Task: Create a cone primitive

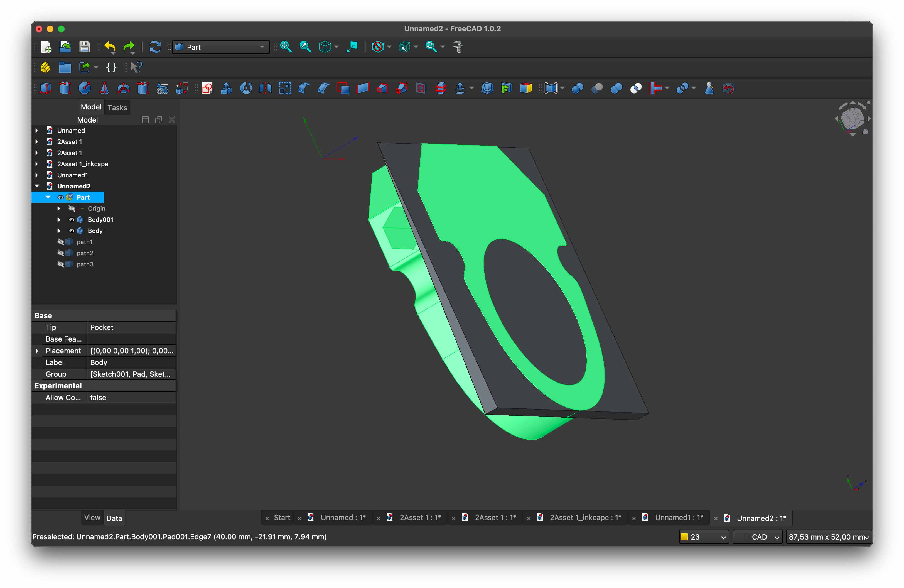Action: (104, 89)
